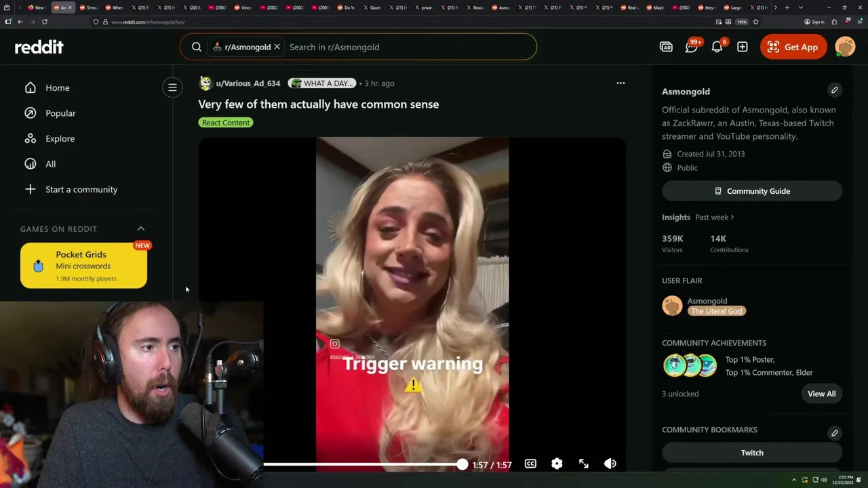Screen dimensions: 868x488
Task: Toggle closed captions on video
Action: pyautogui.click(x=530, y=464)
